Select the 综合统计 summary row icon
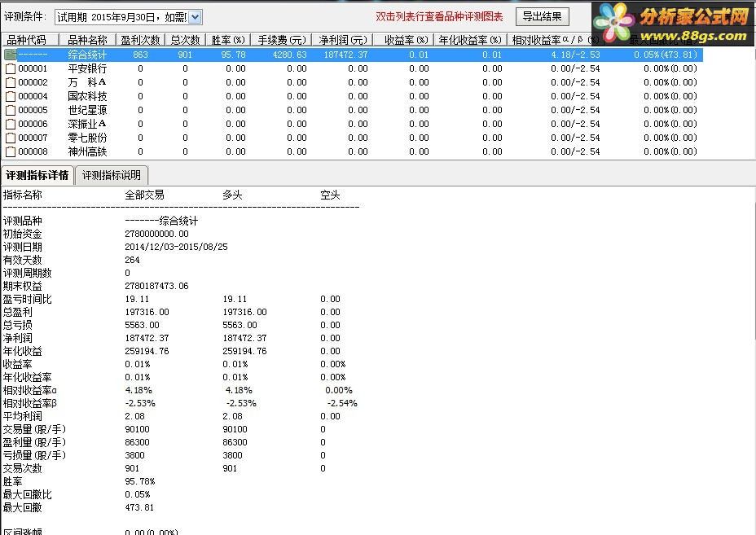 (10, 55)
